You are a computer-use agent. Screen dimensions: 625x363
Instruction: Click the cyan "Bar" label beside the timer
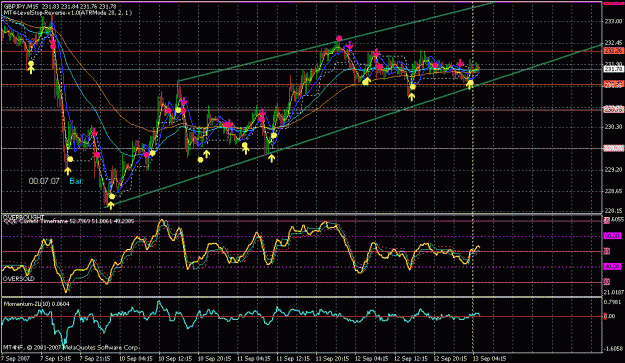(x=76, y=181)
